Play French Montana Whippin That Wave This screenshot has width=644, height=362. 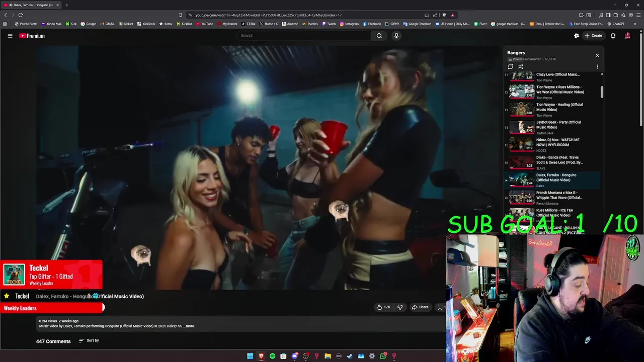pos(552,198)
